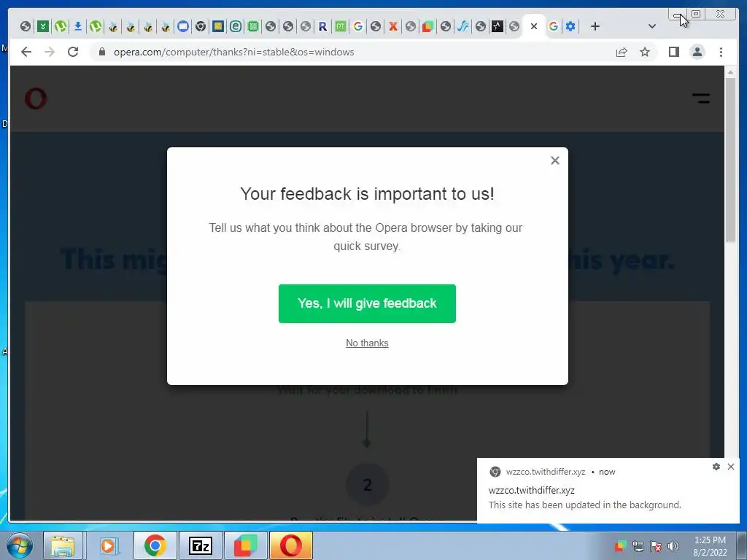Go back to the previous page
The image size is (747, 560).
coord(26,52)
